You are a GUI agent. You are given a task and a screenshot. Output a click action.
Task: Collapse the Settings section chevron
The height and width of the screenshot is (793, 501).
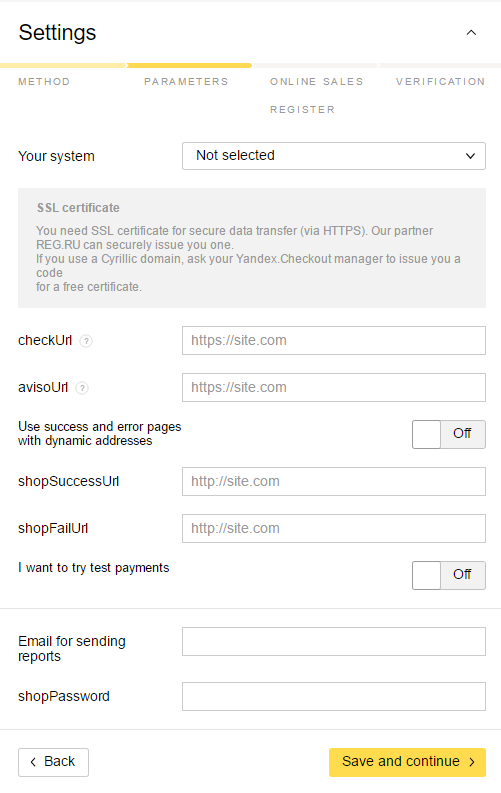pyautogui.click(x=471, y=33)
